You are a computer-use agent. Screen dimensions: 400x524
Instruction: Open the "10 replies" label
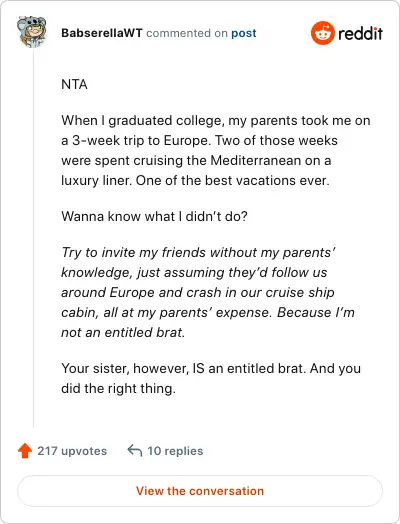coord(175,451)
